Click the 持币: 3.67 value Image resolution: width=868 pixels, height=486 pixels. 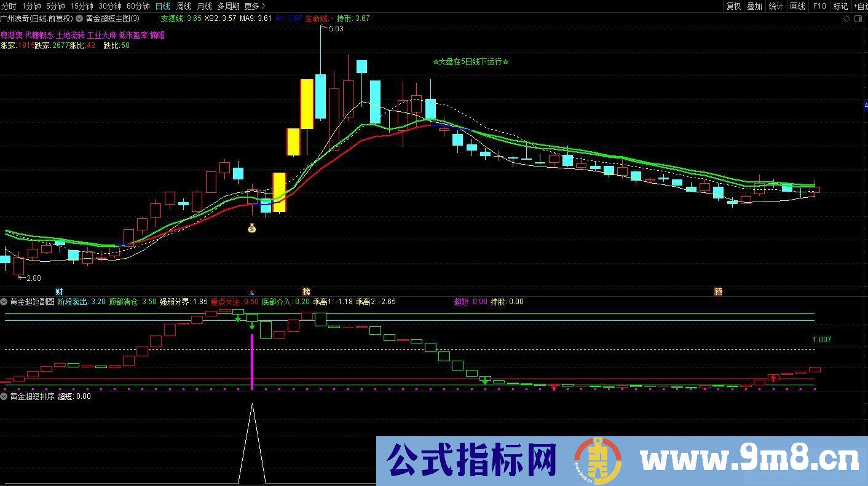[x=353, y=18]
